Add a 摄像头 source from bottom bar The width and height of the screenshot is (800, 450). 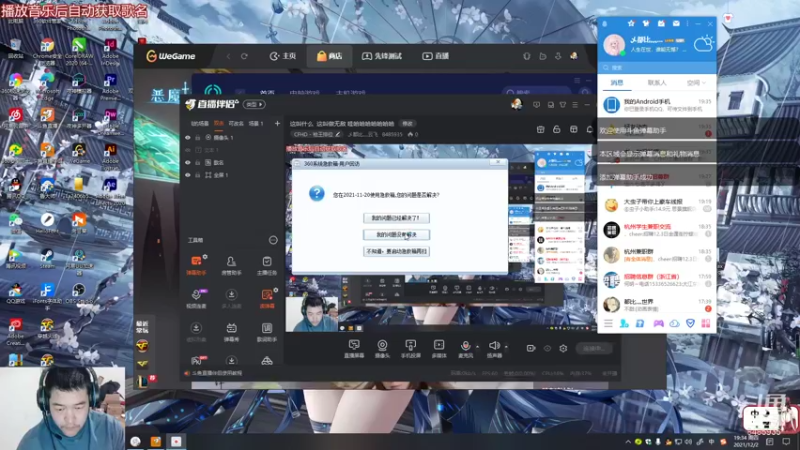tap(382, 345)
